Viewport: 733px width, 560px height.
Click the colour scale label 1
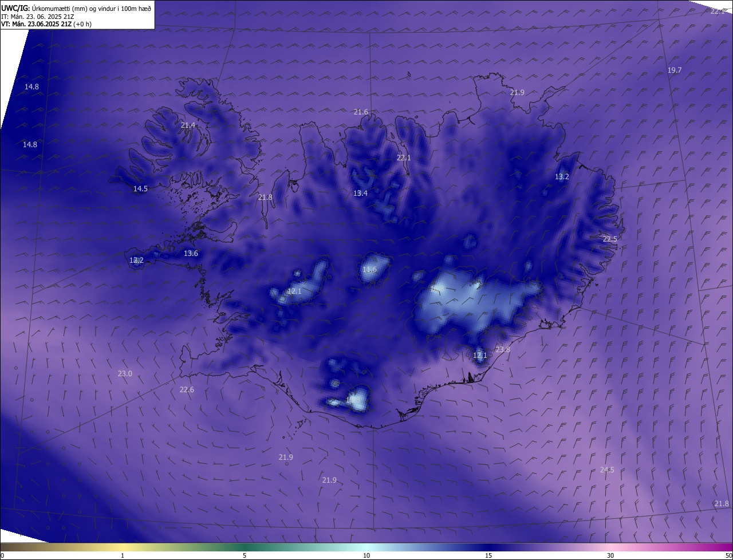pos(123,555)
